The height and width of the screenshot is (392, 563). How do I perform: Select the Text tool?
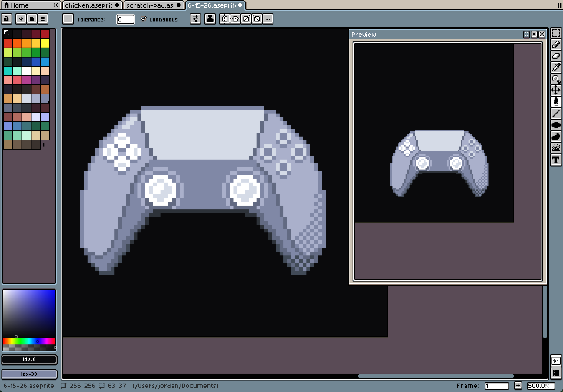pos(556,160)
